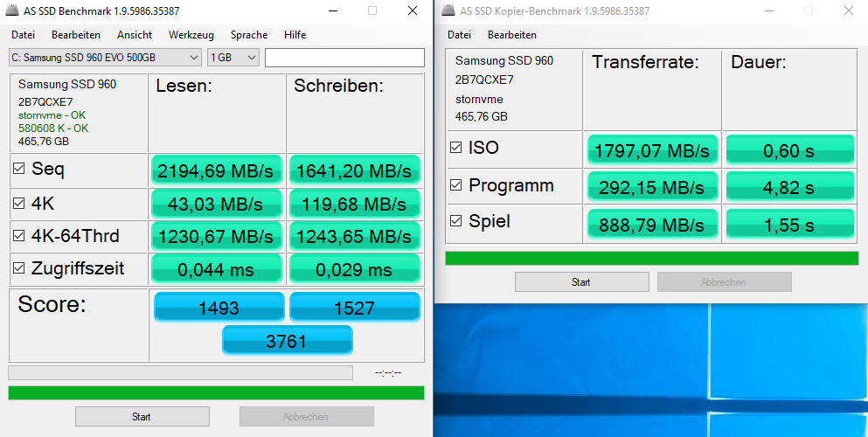The width and height of the screenshot is (868, 437).
Task: Click the Seq write result 1641,20 MB/s
Action: click(x=354, y=170)
